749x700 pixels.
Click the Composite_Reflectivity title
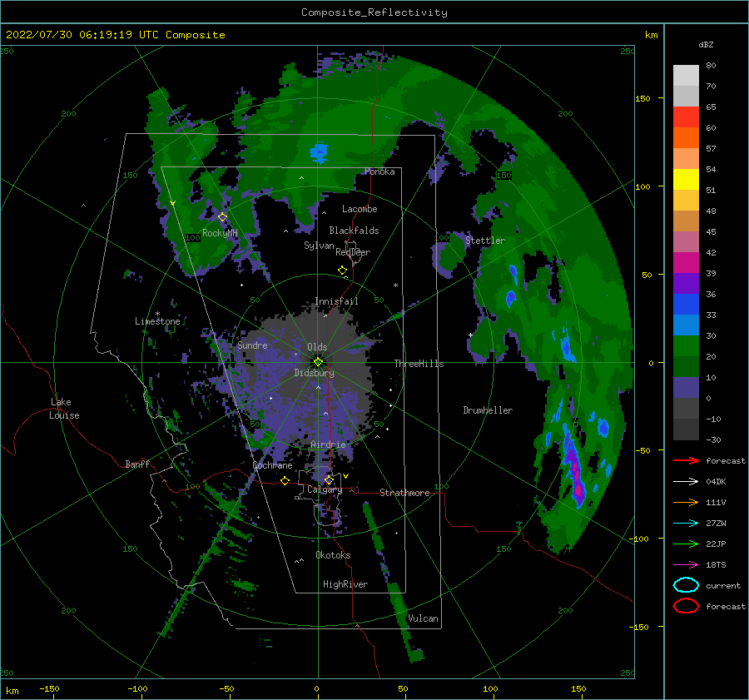pos(374,12)
